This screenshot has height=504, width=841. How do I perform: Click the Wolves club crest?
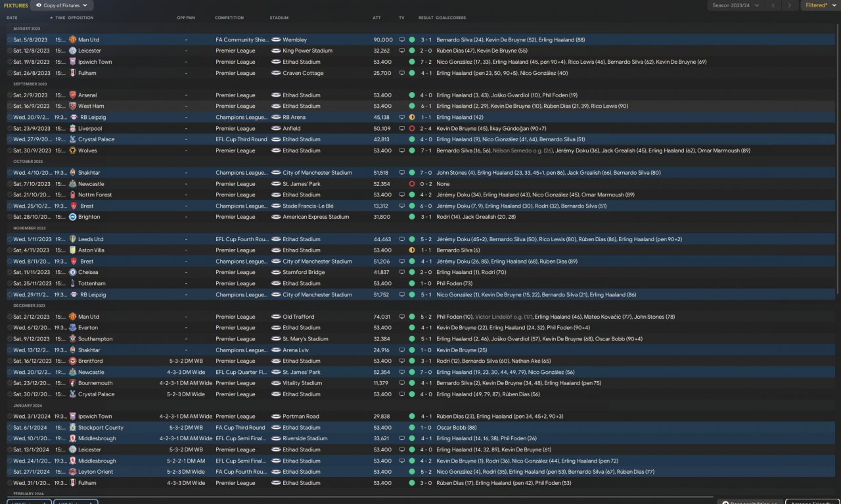[72, 150]
